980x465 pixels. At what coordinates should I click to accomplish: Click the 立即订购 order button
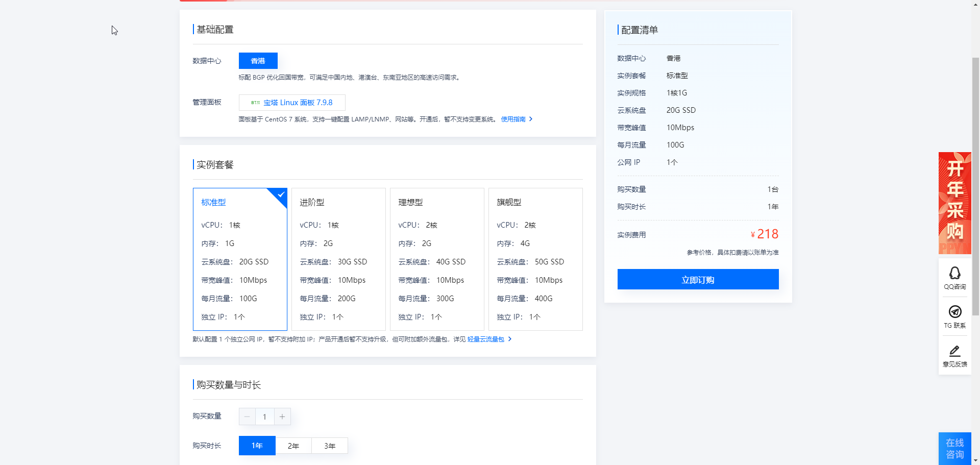click(698, 279)
